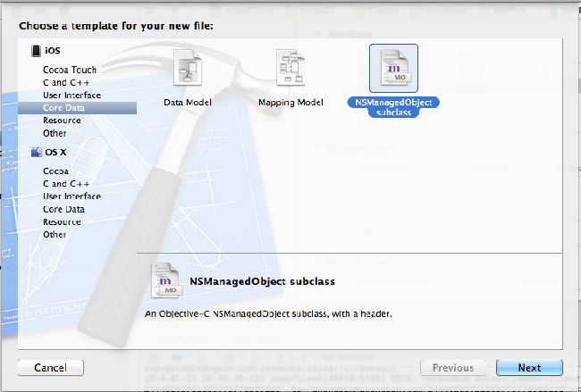Open User Interface category under OS X
Screen dimensions: 581x392
pos(72,196)
